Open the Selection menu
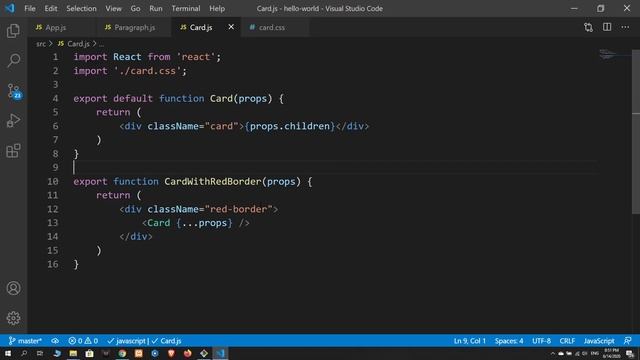Screen dimensions: 640x360 pyautogui.click(x=82, y=9)
